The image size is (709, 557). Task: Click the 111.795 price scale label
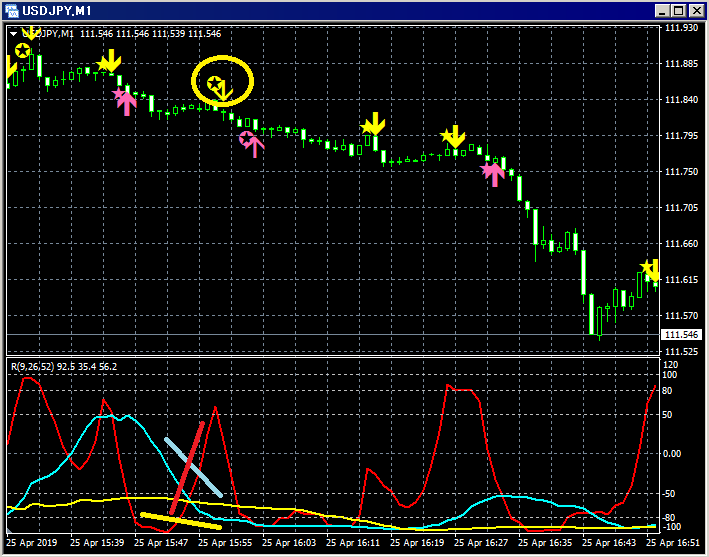pos(681,136)
